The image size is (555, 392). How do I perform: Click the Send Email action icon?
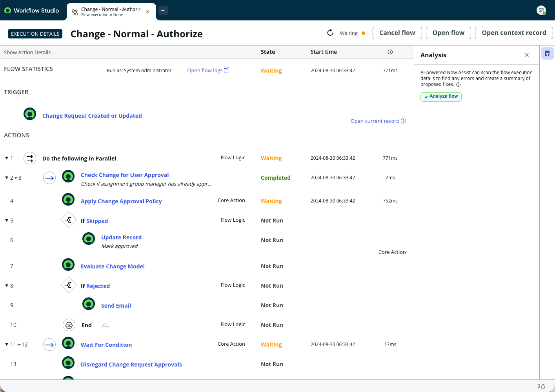(x=89, y=304)
